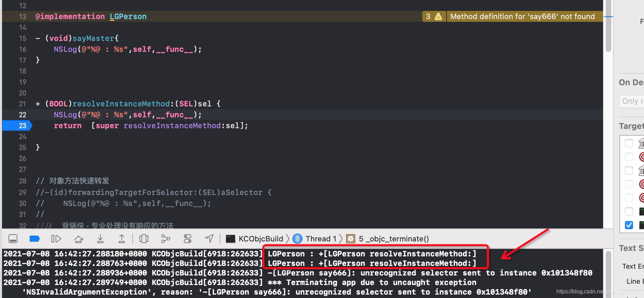Click the comment '// 对象方法快速转发'
Screen dimensions: 644x298
pos(72,181)
